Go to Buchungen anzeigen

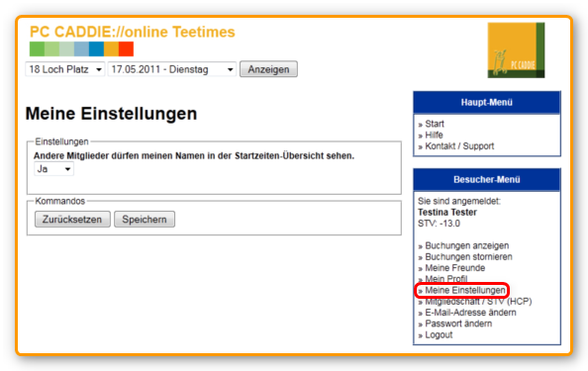point(467,245)
